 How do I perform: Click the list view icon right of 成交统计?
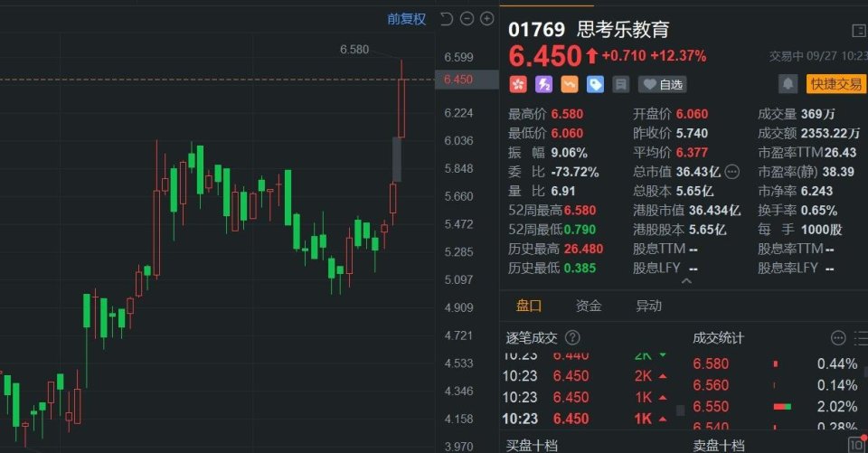[862, 337]
